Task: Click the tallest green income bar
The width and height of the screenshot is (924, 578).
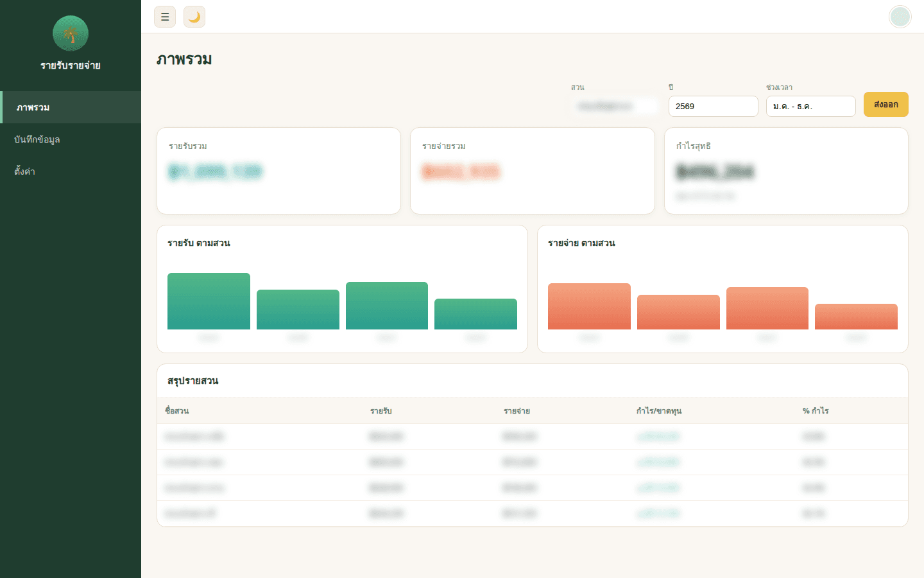Action: 209,301
